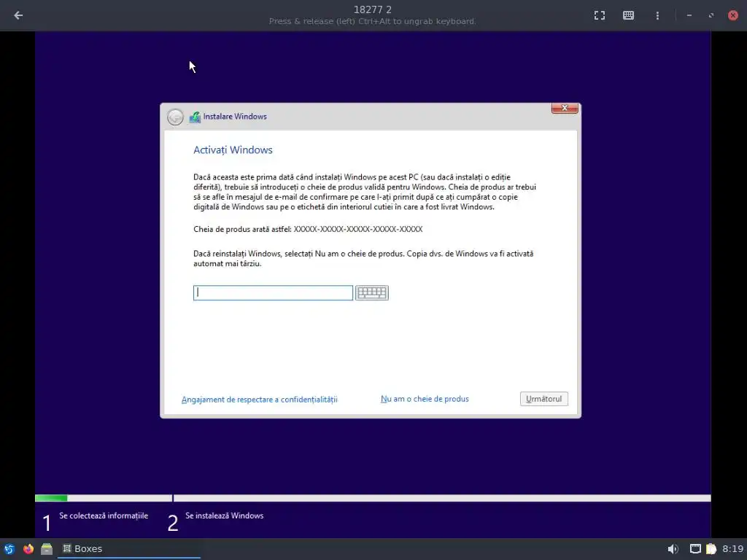Open the volume control in system tray
The height and width of the screenshot is (560, 747).
point(673,548)
